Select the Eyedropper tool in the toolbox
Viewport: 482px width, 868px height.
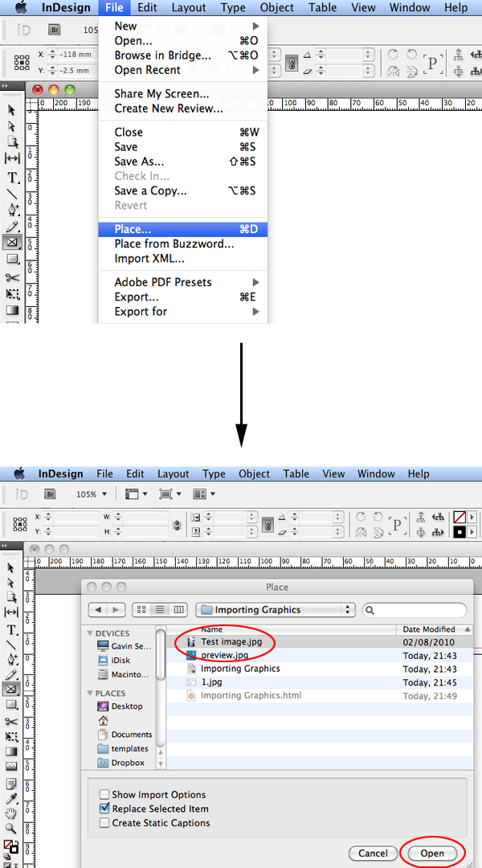point(11,799)
